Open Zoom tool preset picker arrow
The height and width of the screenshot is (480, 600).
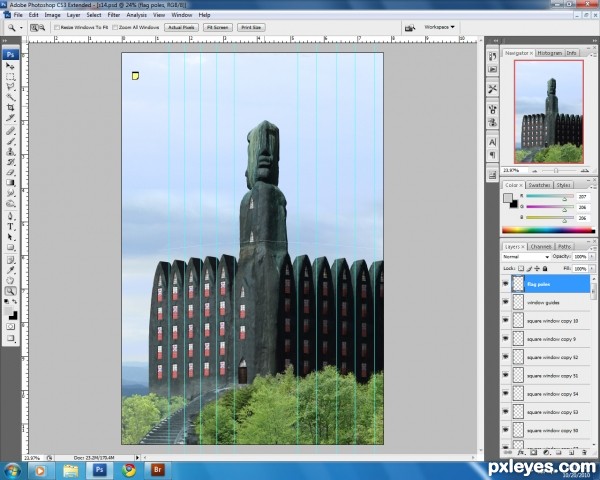[21, 28]
